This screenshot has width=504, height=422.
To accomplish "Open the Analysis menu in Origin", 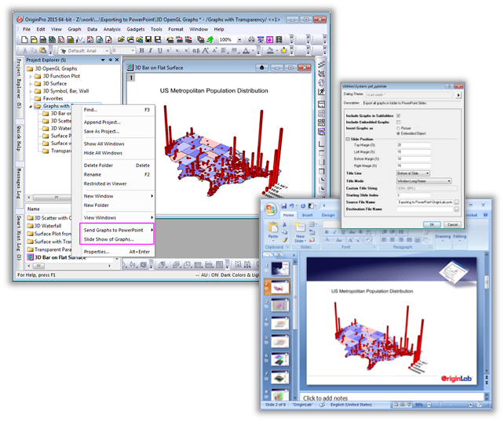I will pyautogui.click(x=111, y=29).
